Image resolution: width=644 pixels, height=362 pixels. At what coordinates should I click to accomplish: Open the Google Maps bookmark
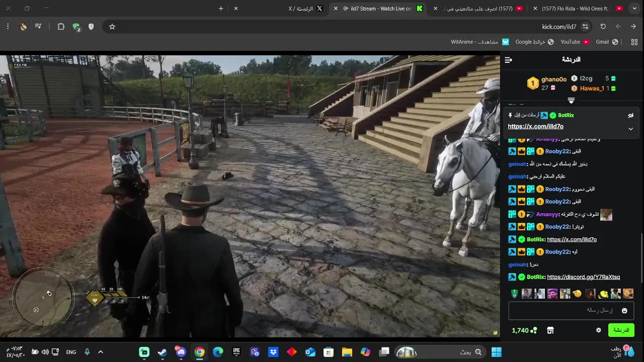[x=534, y=42]
